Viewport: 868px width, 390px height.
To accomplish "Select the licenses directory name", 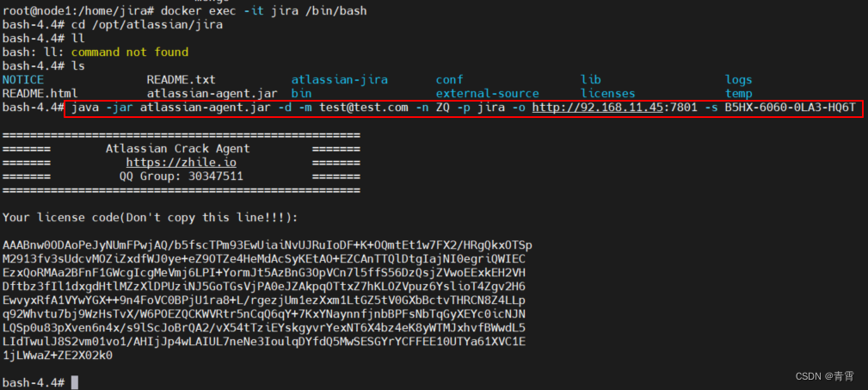I will 608,94.
